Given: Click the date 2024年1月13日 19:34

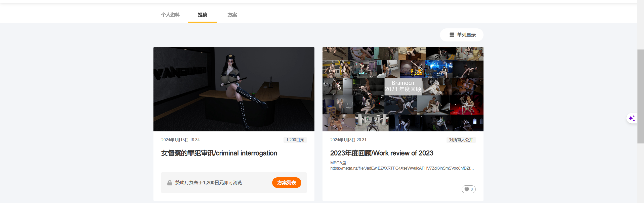Looking at the screenshot, I should coord(180,140).
